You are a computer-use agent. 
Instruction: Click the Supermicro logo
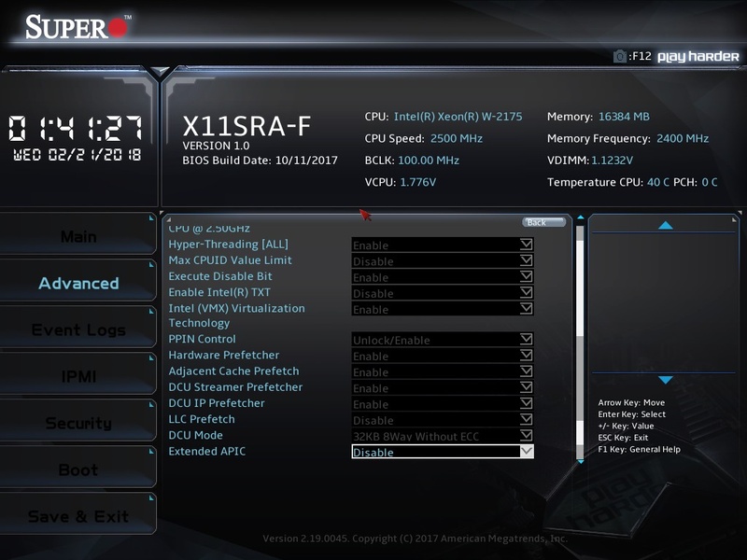(x=77, y=27)
